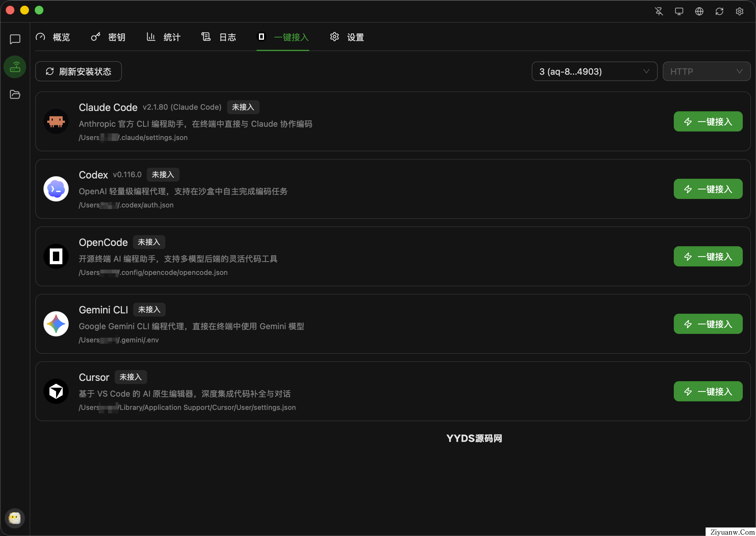Click the Claude Code app logo

coord(56,121)
